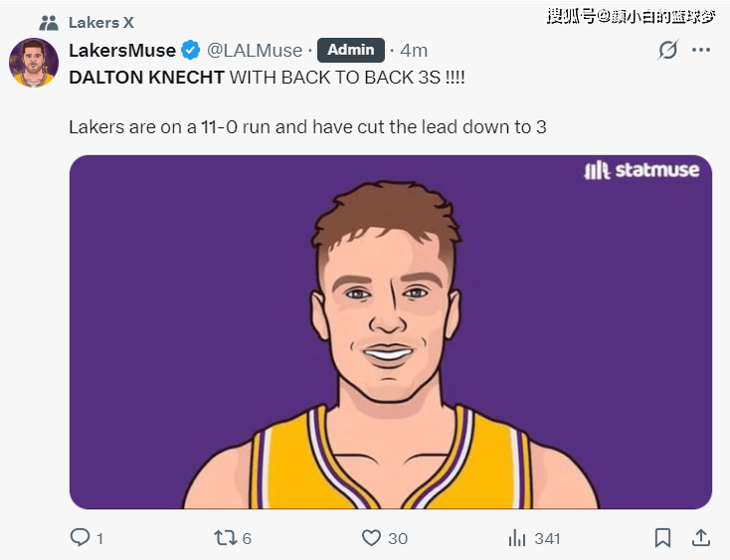This screenshot has height=560, width=730.
Task: Share post via upload arrow icon
Action: pyautogui.click(x=701, y=537)
